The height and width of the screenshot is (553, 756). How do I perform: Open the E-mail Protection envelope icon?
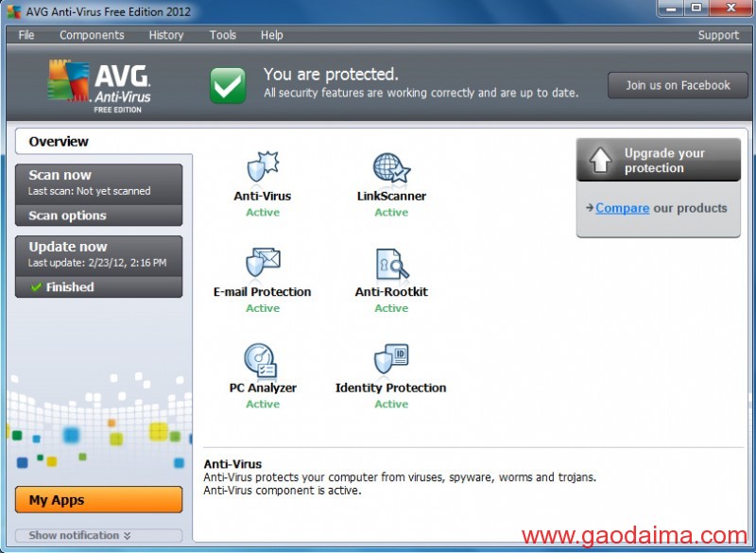[263, 263]
